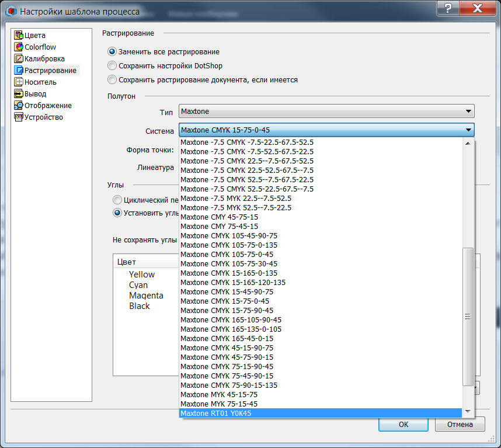
Task: Select 'Сохранить растрирование документа' radio button
Action: [112, 79]
